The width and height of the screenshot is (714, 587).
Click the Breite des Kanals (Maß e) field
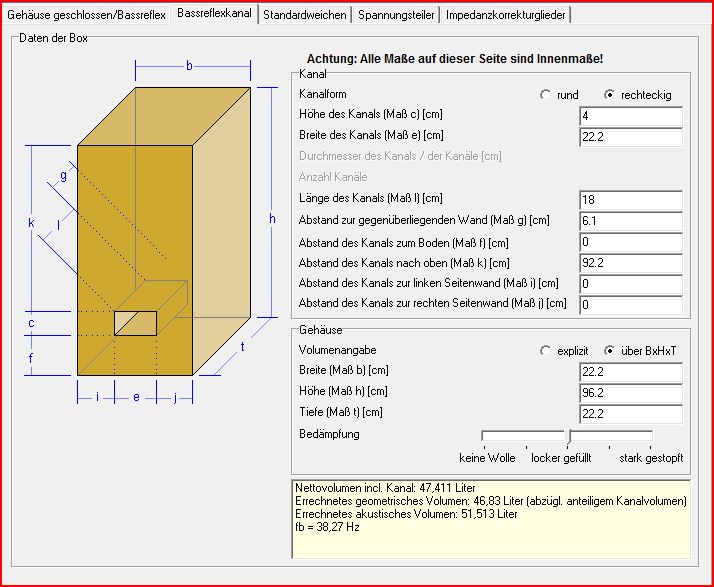630,136
